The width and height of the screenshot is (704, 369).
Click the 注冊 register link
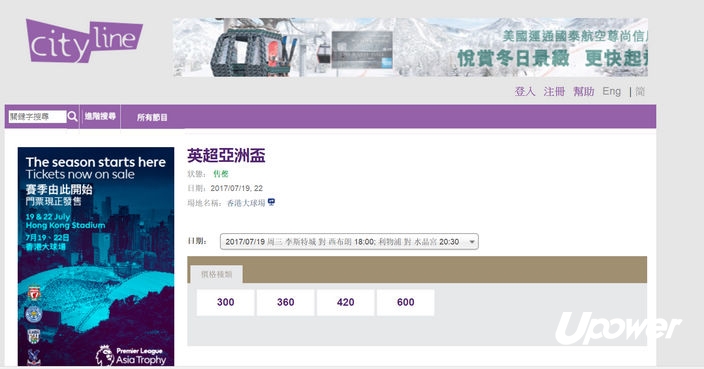[x=554, y=92]
